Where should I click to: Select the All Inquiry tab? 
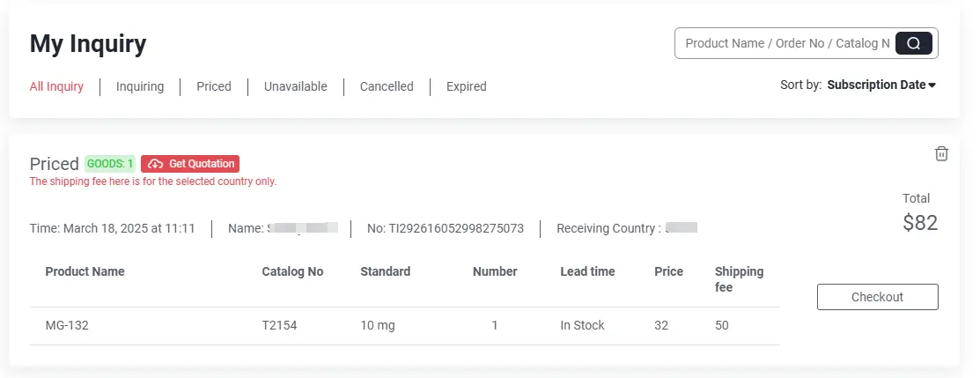(x=56, y=86)
